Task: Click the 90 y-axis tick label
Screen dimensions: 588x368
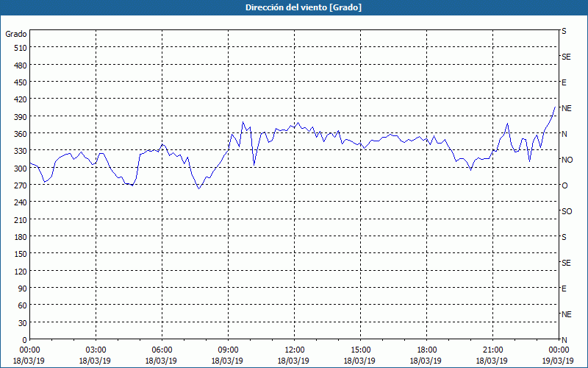Action: point(23,289)
